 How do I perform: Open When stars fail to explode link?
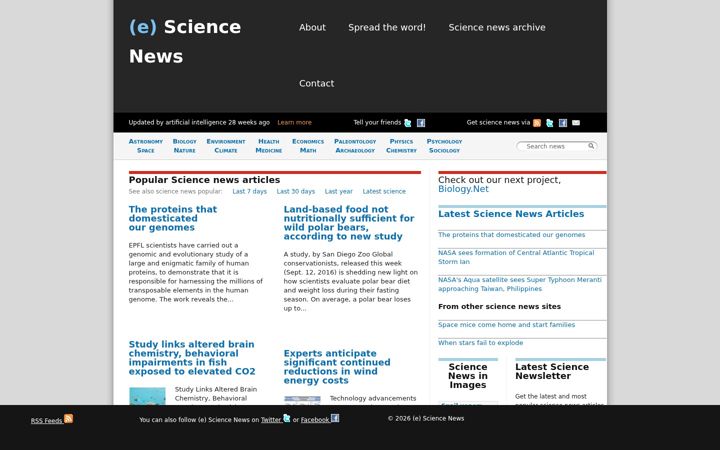(480, 343)
